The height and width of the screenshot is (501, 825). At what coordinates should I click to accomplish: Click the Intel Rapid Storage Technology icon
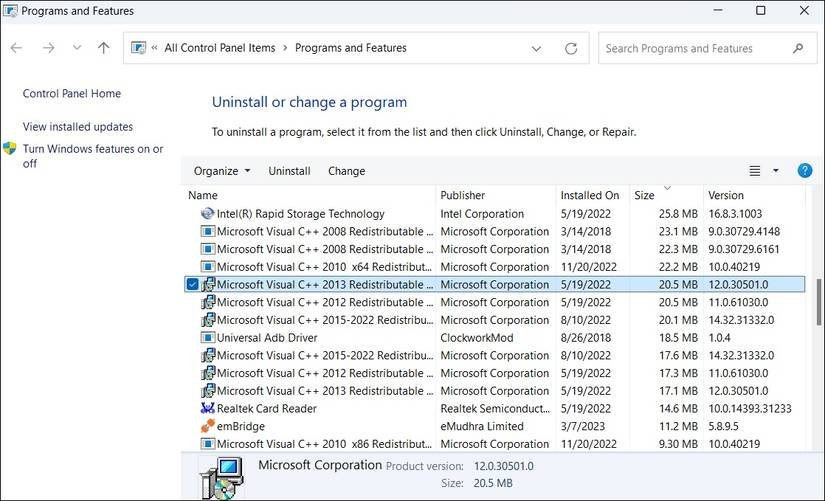208,213
